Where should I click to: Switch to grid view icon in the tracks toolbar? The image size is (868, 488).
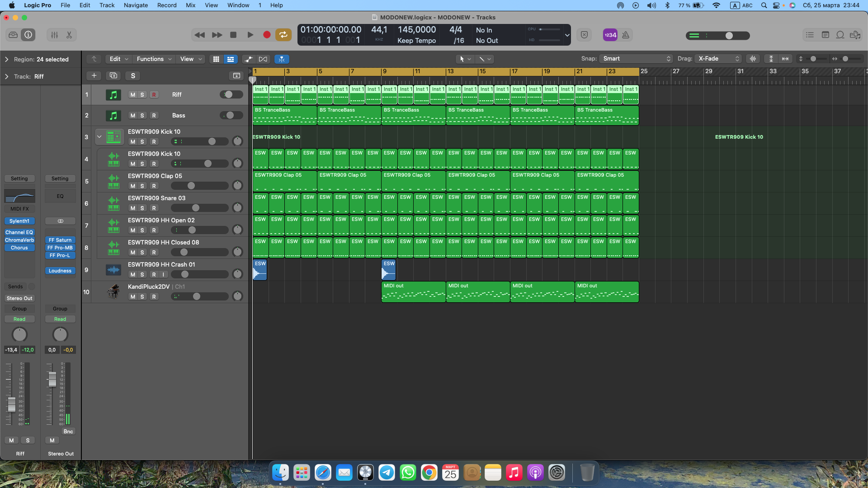coord(216,59)
